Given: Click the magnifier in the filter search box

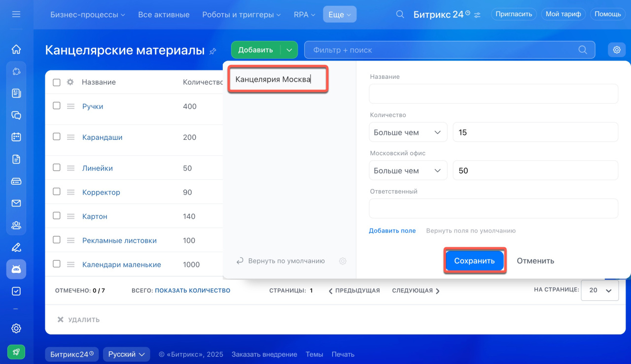Looking at the screenshot, I should coord(583,50).
